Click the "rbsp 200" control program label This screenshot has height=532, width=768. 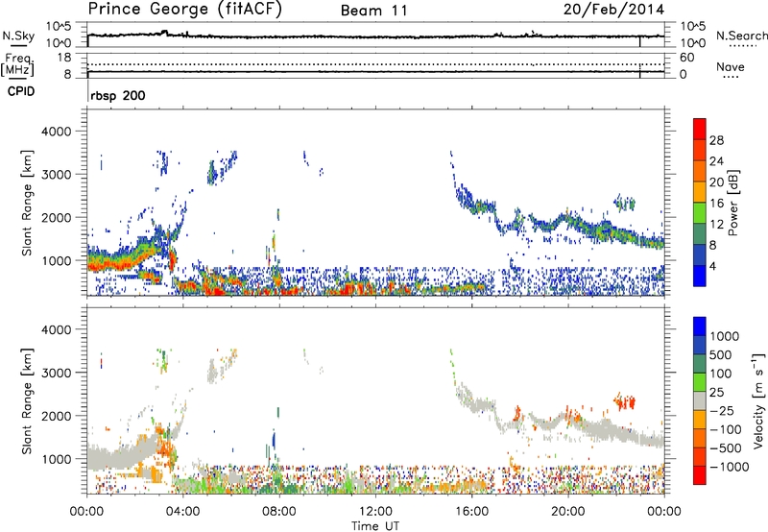118,95
